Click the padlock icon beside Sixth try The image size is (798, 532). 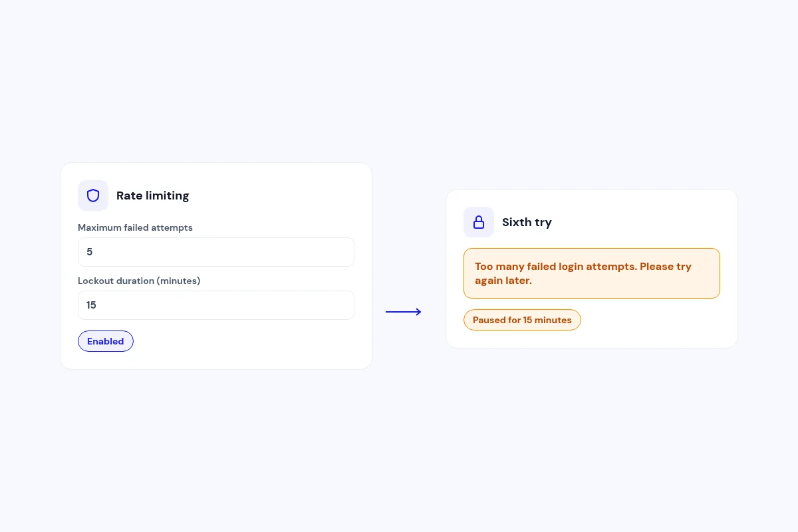pyautogui.click(x=479, y=222)
